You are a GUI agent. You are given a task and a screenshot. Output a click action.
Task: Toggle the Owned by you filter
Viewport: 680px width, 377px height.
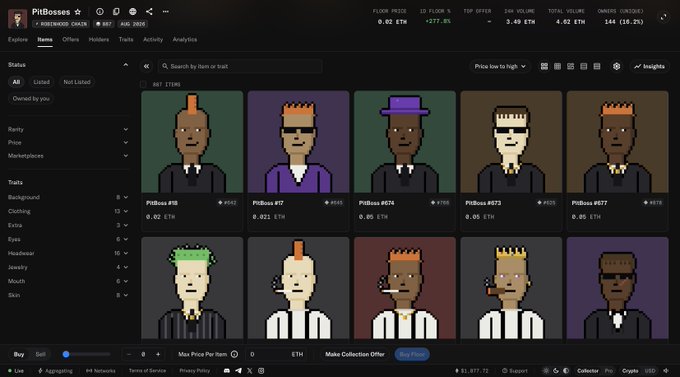[31, 98]
